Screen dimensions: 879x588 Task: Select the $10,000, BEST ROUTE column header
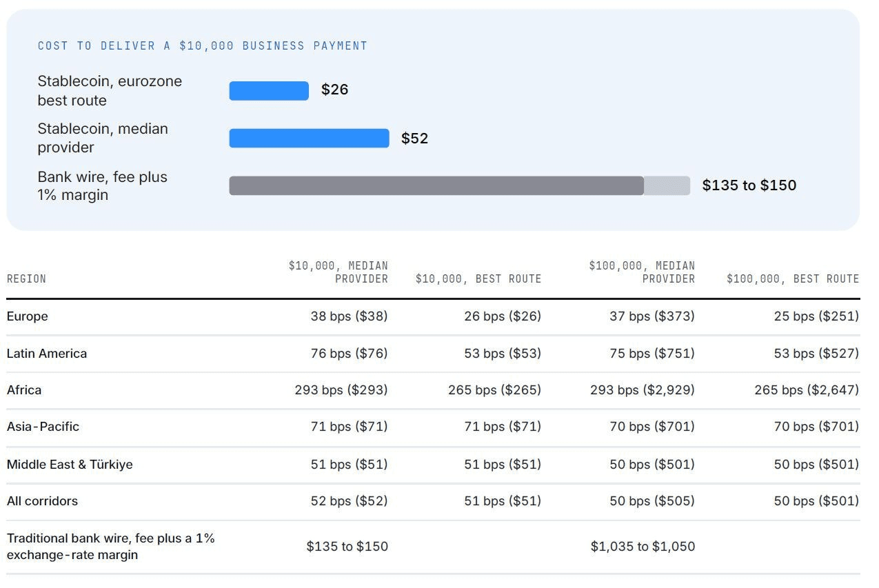[478, 279]
